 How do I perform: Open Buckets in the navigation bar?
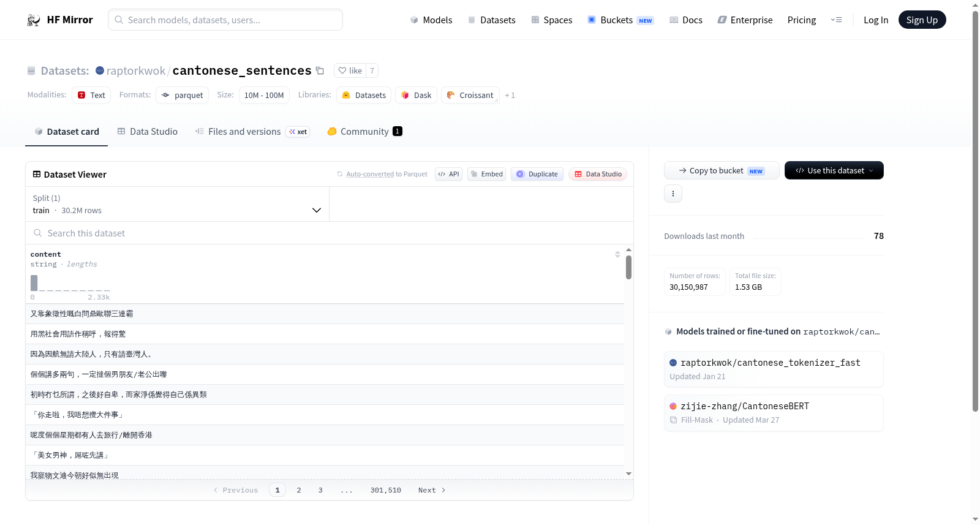(x=620, y=20)
